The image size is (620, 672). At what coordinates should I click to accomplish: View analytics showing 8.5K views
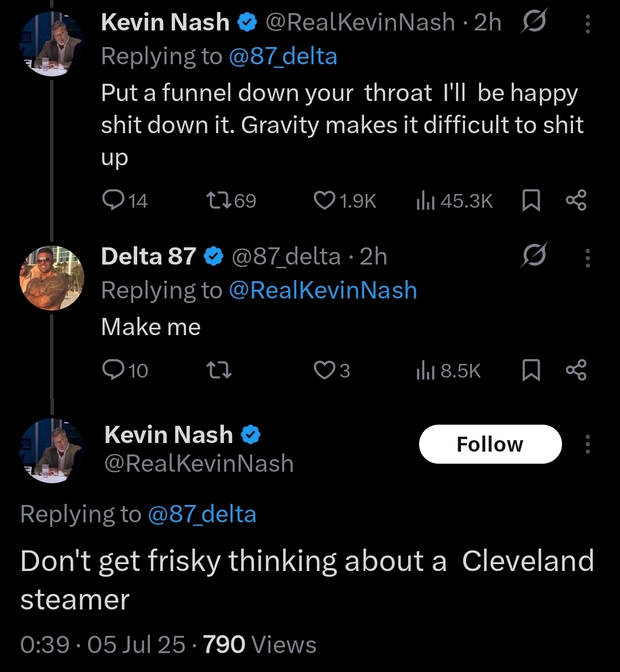click(424, 371)
